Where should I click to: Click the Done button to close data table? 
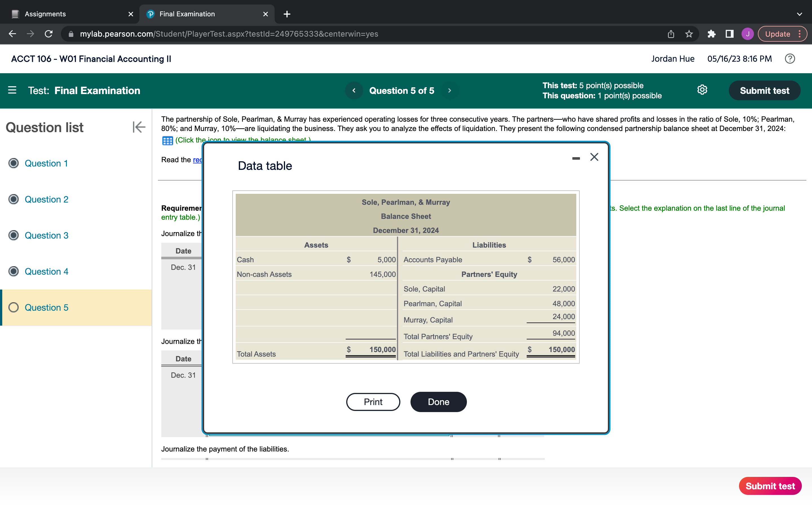438,401
